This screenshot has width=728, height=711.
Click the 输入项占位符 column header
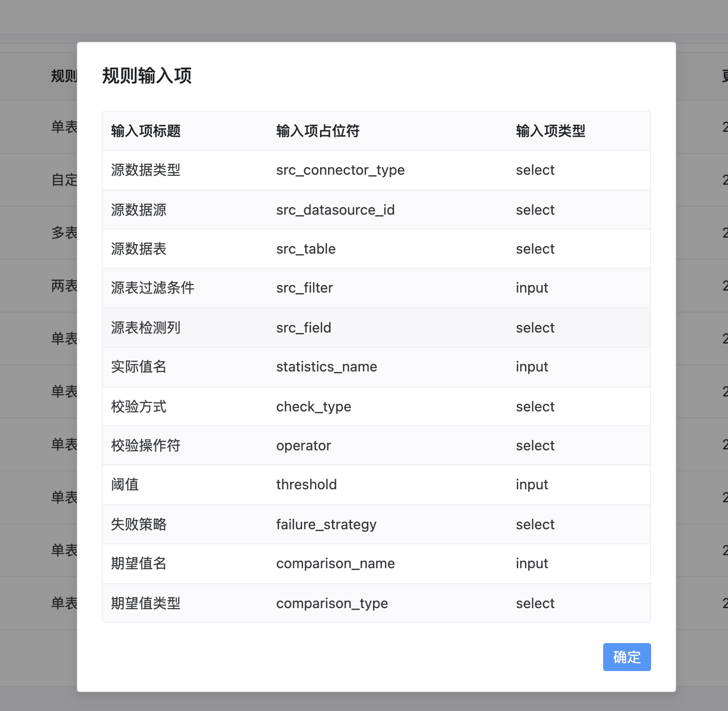click(318, 131)
